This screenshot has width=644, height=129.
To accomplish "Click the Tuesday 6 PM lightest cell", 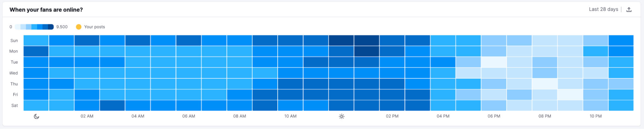I will [494, 62].
